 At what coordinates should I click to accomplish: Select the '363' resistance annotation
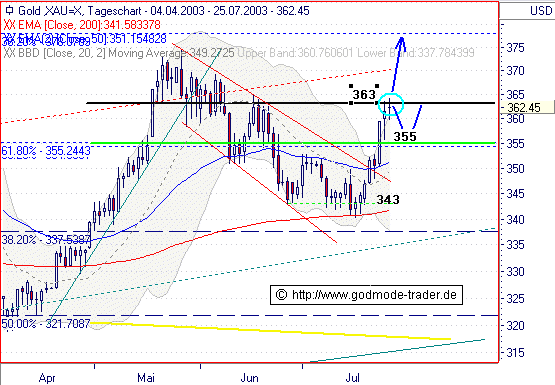pyautogui.click(x=364, y=94)
